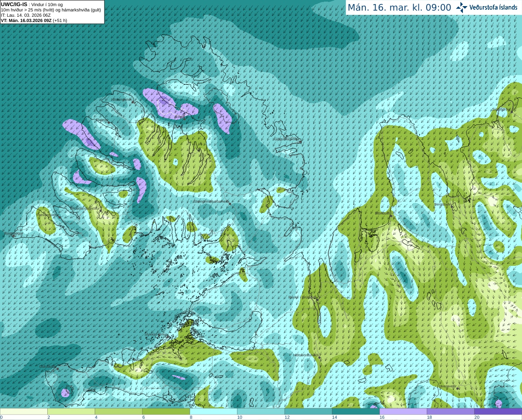This screenshot has height=420, width=522.
Task: Pick the 18–20 m/s purple legend swatch
Action: (451, 411)
